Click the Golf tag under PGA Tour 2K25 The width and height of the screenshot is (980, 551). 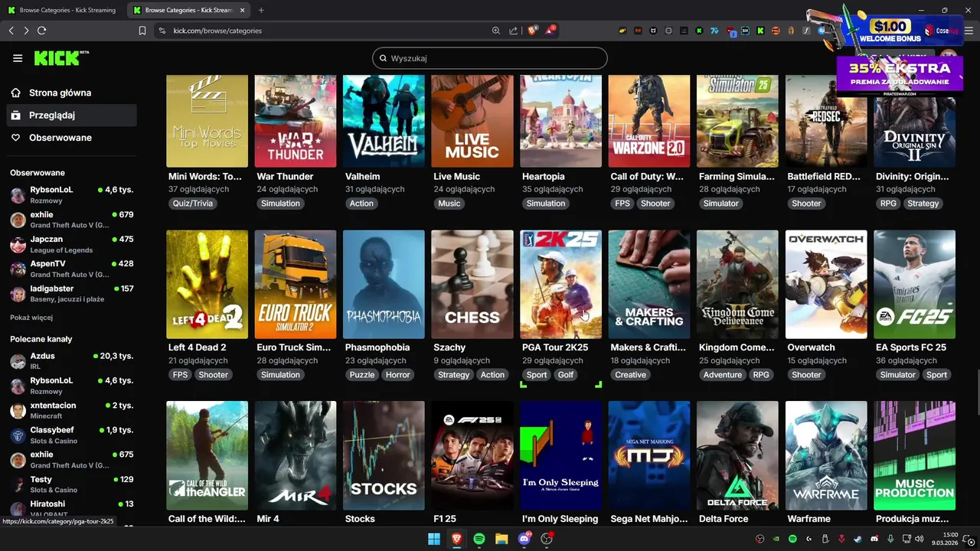(x=566, y=375)
